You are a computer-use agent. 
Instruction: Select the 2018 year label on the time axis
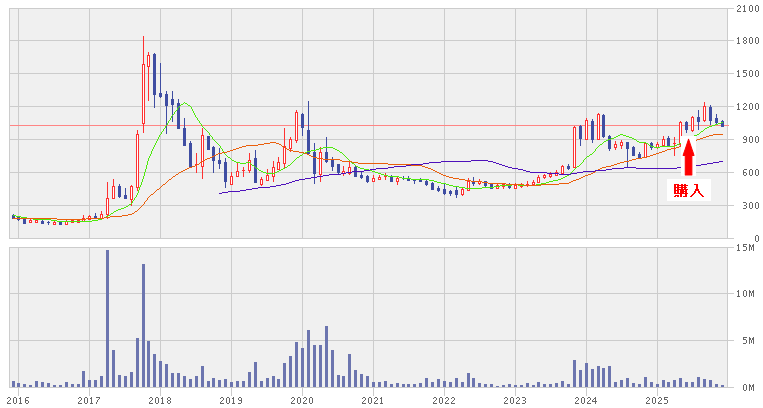point(160,400)
